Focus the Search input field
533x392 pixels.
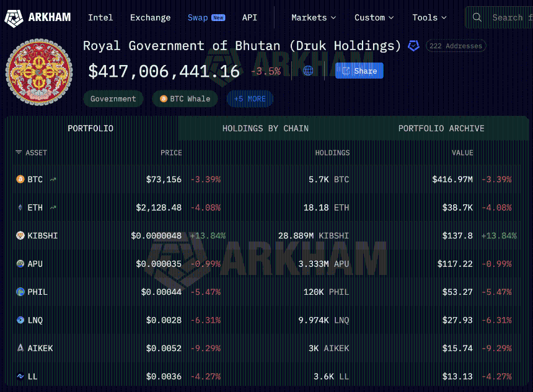coord(508,17)
